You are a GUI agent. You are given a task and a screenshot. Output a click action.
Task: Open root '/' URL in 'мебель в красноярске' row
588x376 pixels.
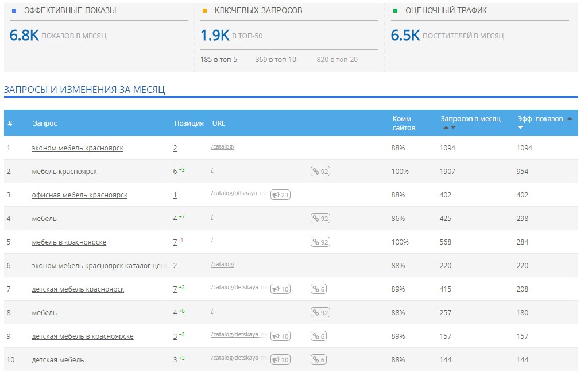[x=212, y=241]
